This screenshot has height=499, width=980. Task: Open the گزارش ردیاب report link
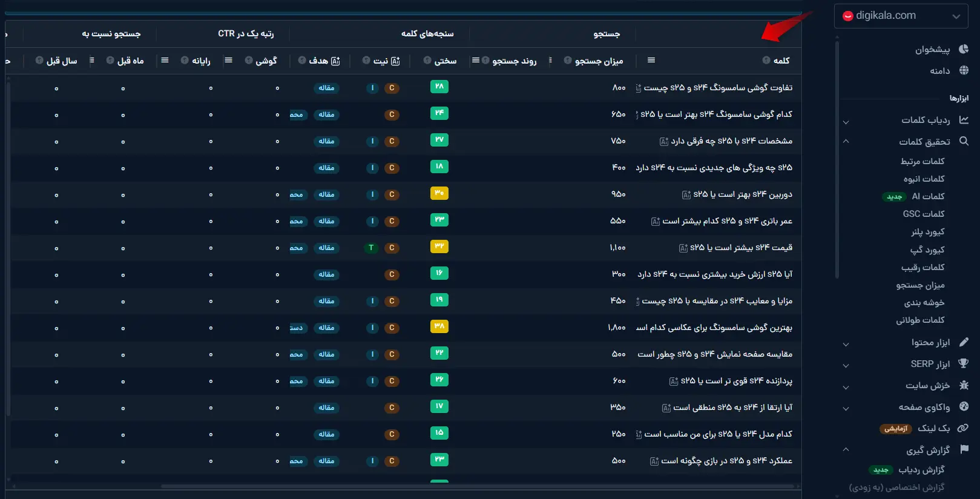[921, 470]
